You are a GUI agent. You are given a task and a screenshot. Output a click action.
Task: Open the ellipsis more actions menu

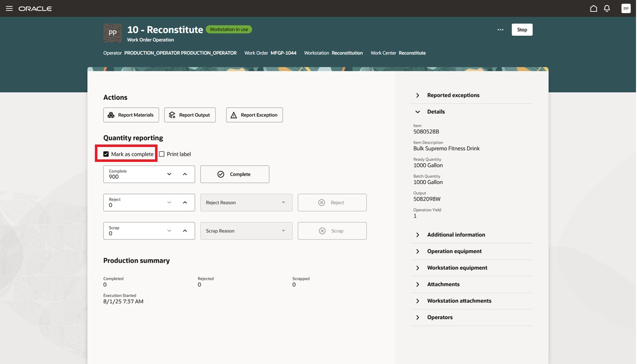(x=500, y=29)
